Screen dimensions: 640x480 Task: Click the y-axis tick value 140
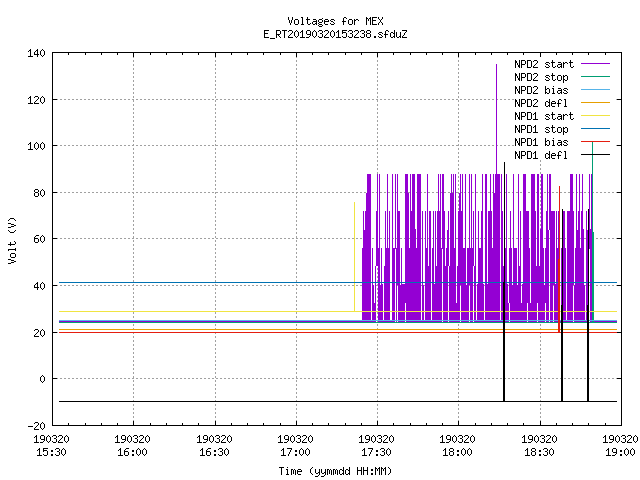pos(36,53)
